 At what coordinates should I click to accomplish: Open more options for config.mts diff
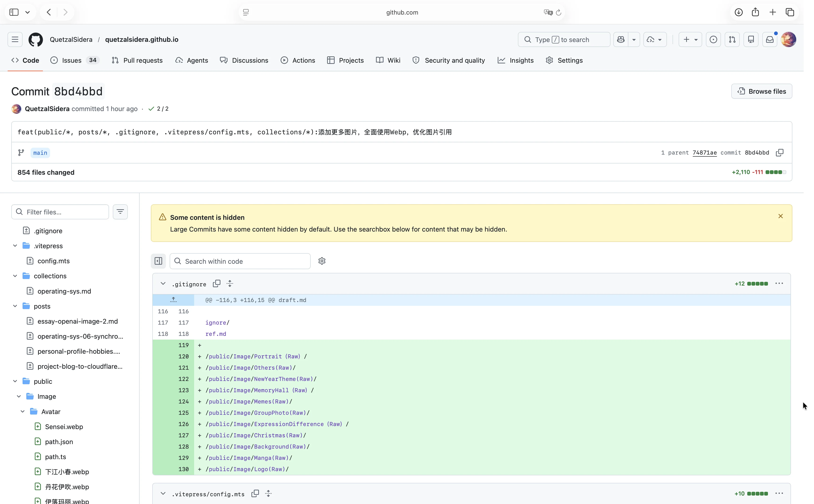click(779, 493)
